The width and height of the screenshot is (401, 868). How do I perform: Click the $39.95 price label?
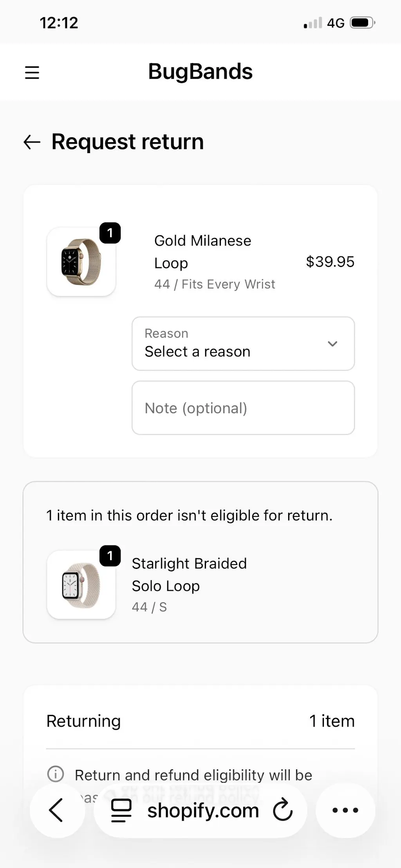pyautogui.click(x=330, y=262)
